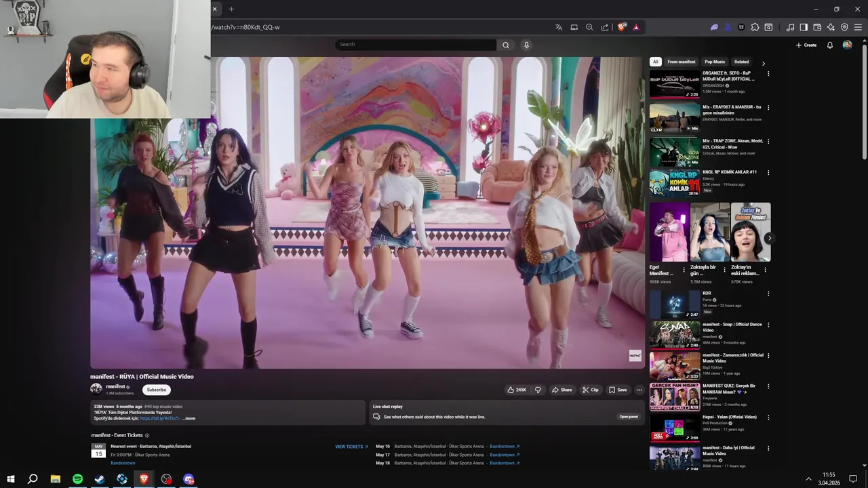Select the All filter chip
Image resolution: width=868 pixels, height=488 pixels.
(x=655, y=62)
